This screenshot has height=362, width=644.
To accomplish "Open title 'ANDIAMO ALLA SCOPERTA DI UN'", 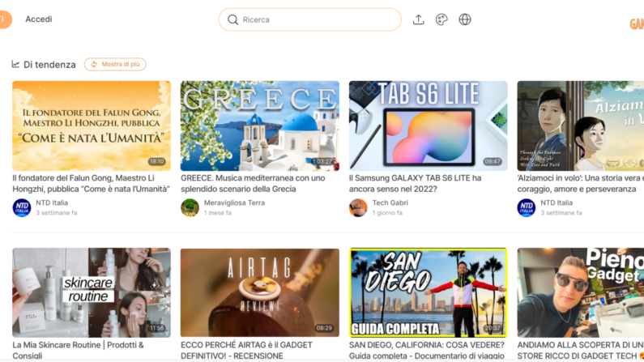I will pos(580,345).
